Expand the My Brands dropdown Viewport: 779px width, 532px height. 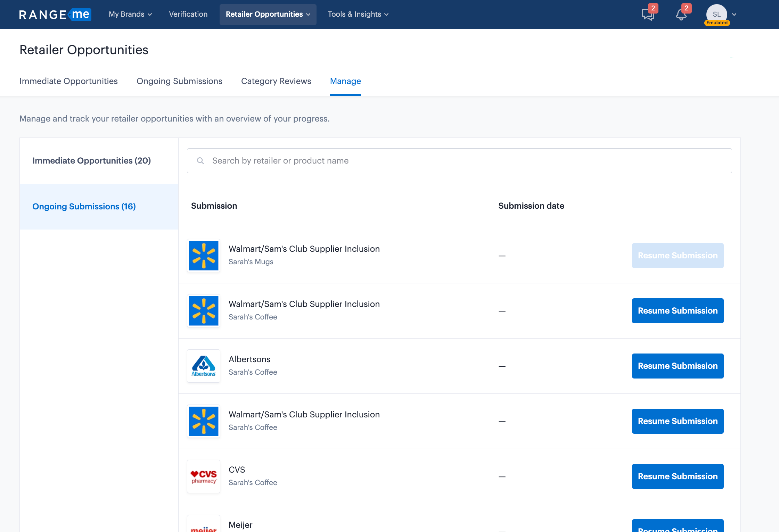130,14
